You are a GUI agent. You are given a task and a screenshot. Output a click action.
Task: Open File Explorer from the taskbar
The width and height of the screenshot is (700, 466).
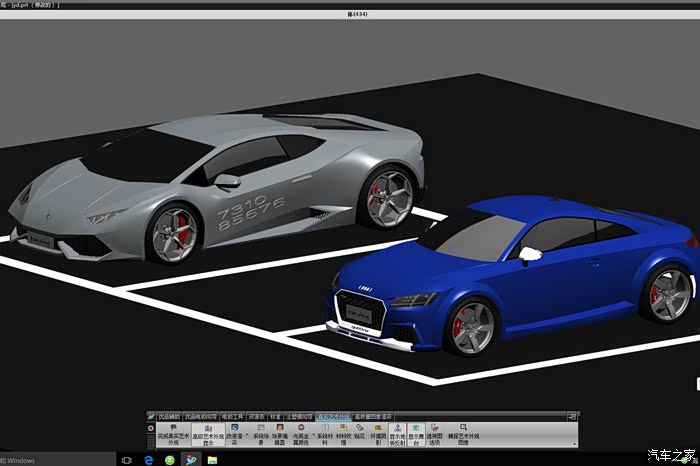click(x=212, y=460)
